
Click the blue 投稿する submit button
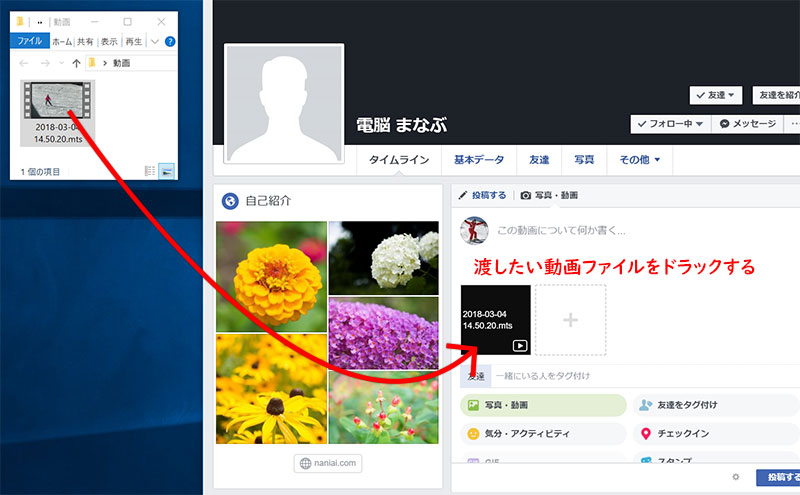778,477
